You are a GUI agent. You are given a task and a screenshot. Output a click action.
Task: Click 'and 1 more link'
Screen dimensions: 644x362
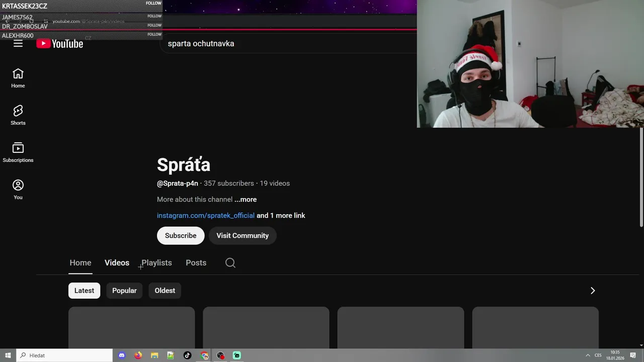pyautogui.click(x=281, y=216)
